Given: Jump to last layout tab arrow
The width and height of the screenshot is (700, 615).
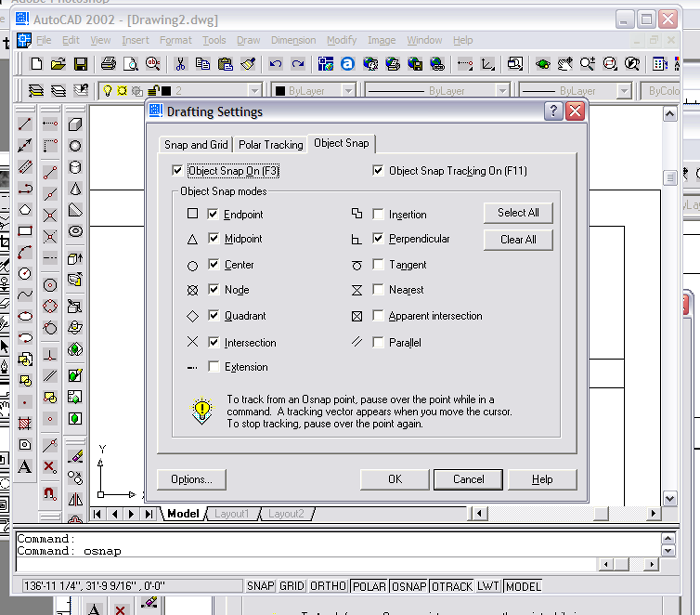Looking at the screenshot, I should [148, 514].
